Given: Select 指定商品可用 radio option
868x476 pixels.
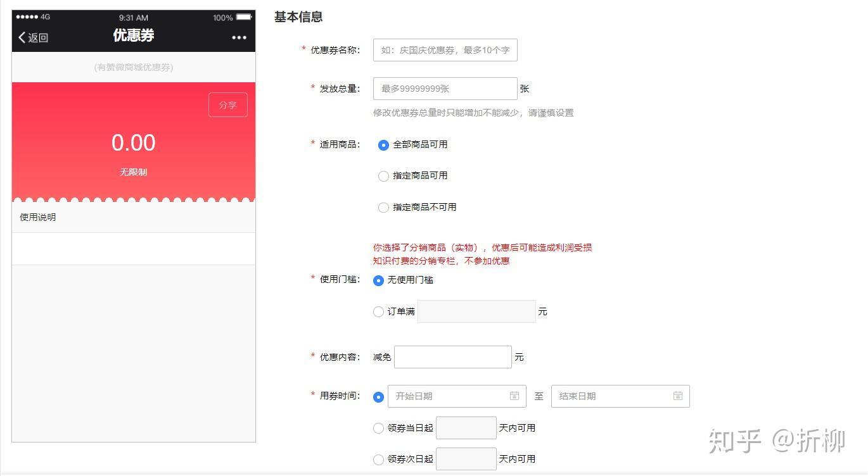Looking at the screenshot, I should pos(383,176).
